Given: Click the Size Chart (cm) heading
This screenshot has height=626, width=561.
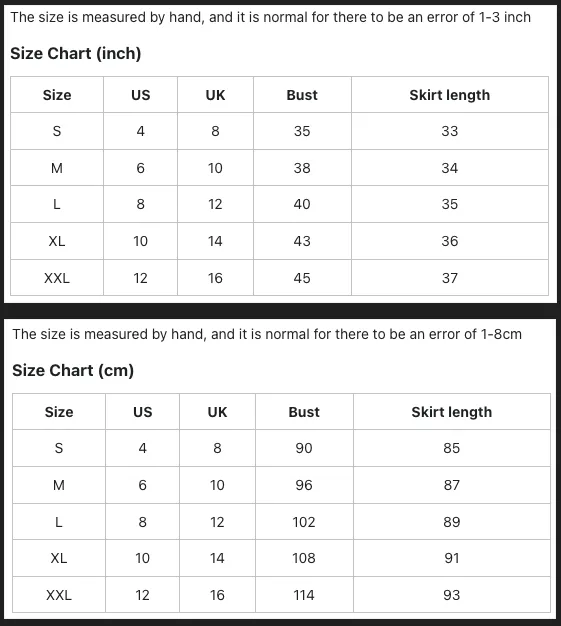Looking at the screenshot, I should (73, 370).
